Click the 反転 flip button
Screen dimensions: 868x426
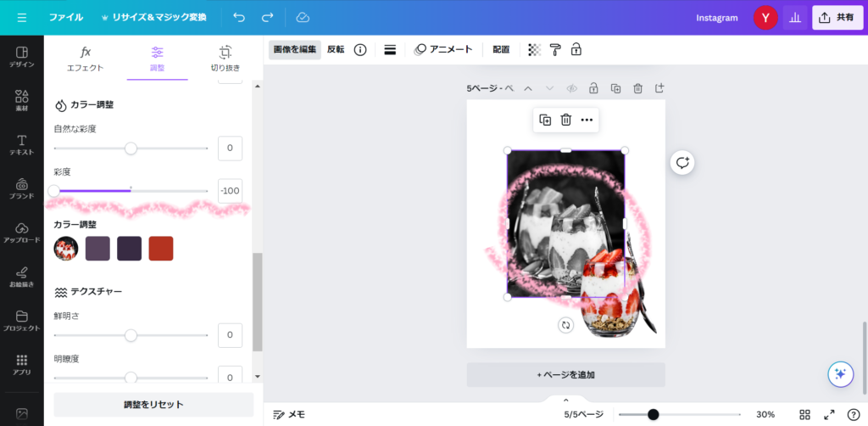[x=336, y=49]
